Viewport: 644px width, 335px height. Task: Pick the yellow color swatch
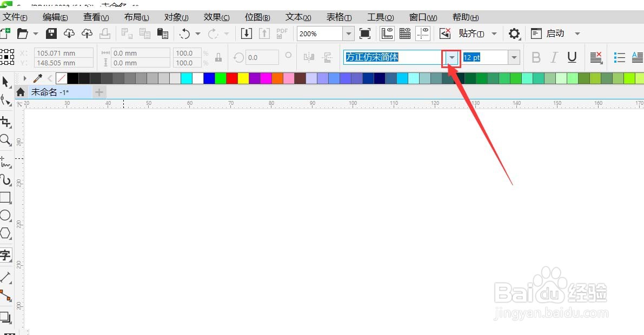[243, 78]
